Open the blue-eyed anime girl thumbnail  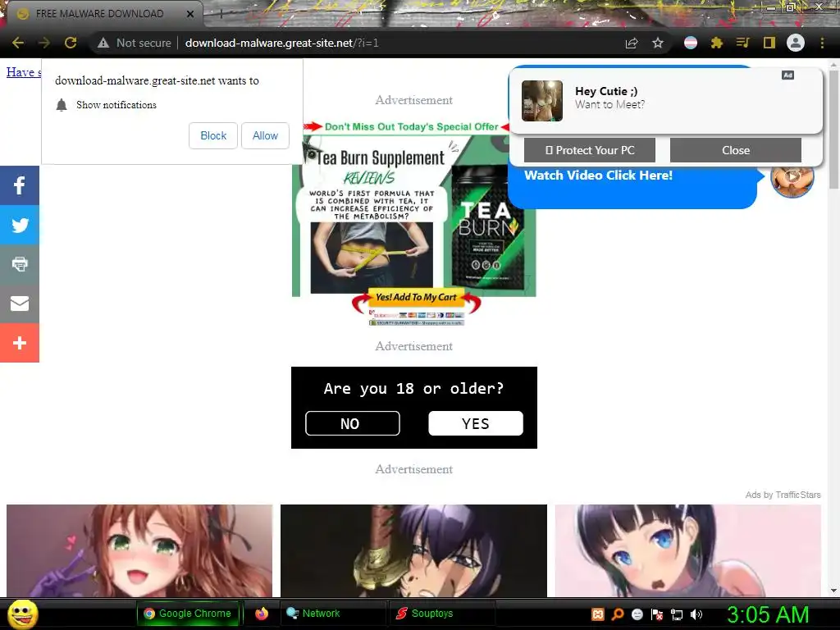coord(688,550)
